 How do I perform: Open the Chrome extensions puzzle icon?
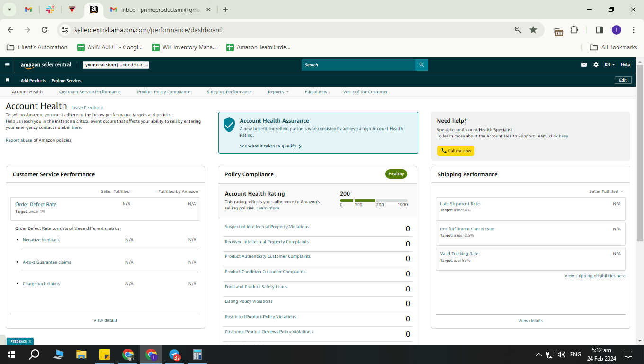(574, 30)
